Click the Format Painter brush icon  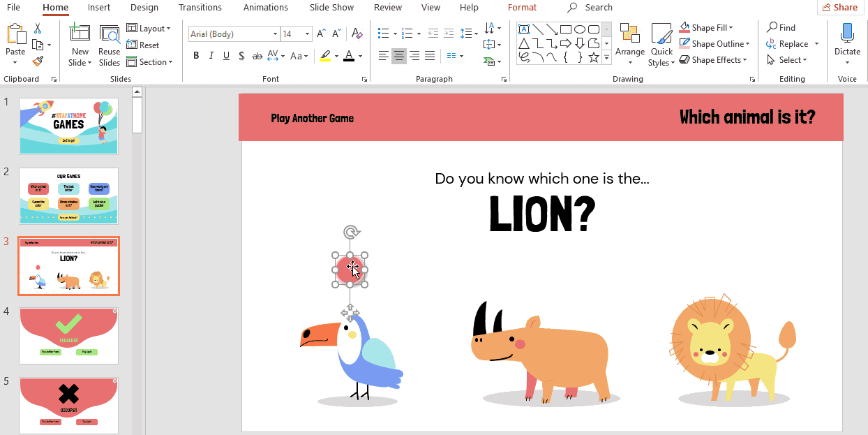click(38, 61)
